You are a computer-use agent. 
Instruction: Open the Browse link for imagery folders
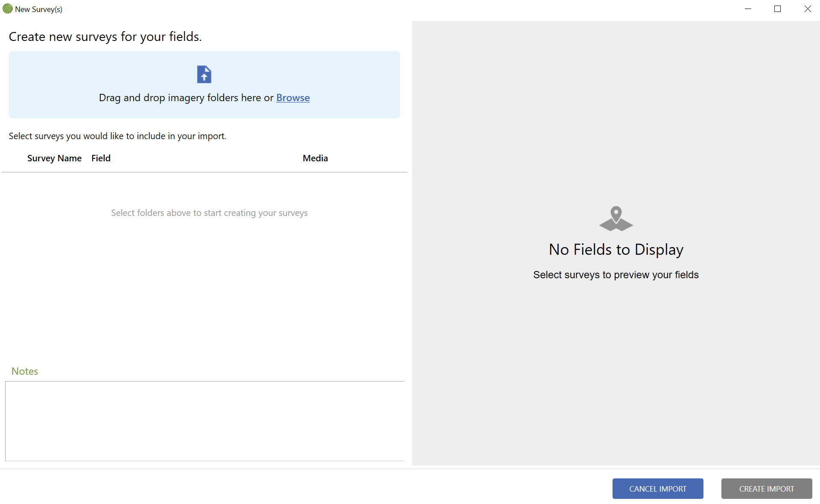293,98
